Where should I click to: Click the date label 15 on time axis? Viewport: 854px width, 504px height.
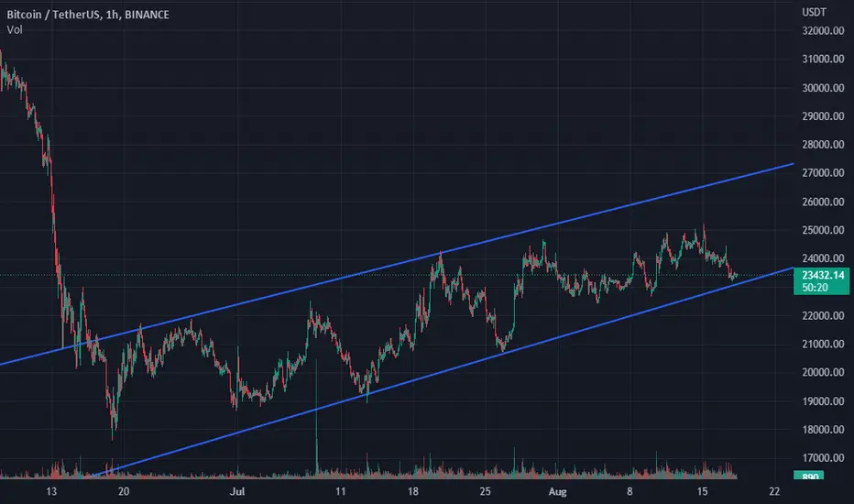click(703, 491)
